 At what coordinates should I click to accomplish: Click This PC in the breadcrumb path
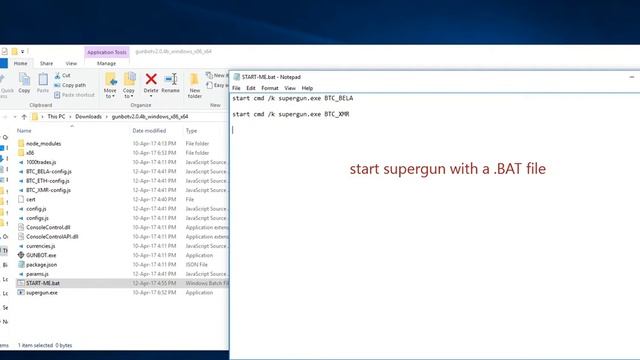pos(56,117)
